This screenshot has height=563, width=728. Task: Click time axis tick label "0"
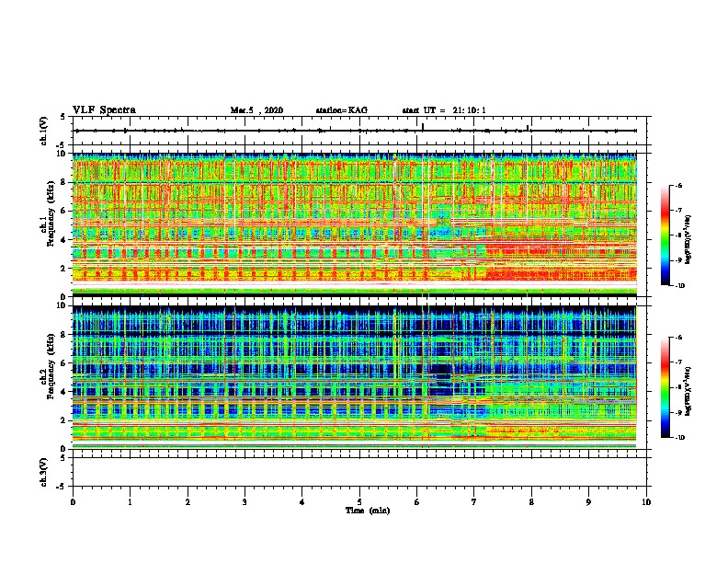point(73,502)
